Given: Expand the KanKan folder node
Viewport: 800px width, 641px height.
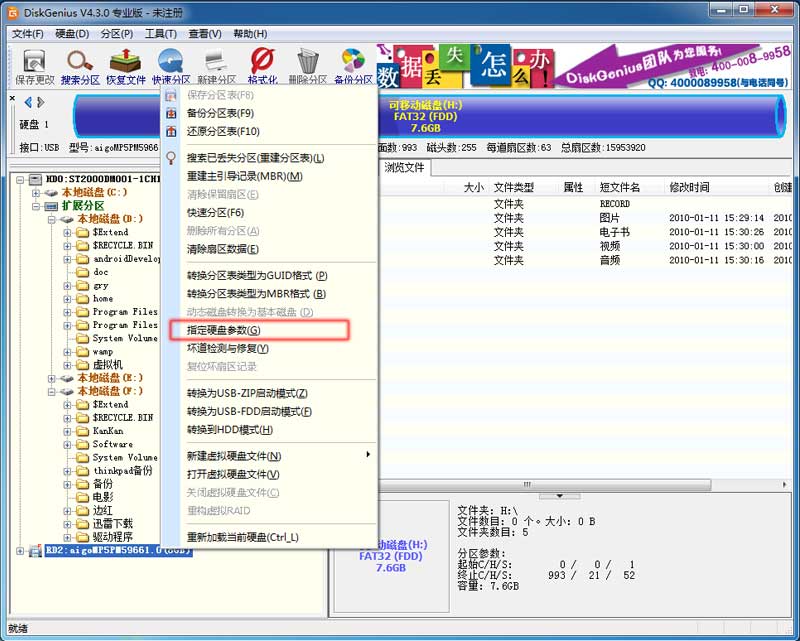Looking at the screenshot, I should click(x=67, y=431).
